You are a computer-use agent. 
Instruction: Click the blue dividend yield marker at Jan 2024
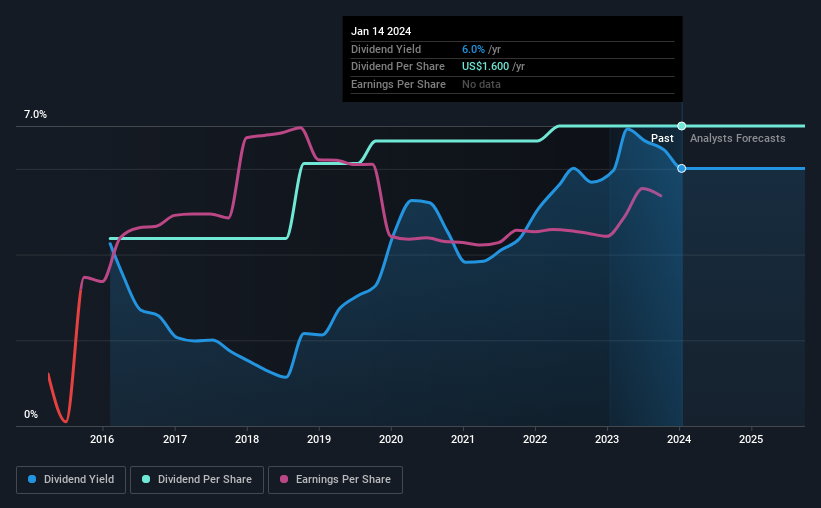[682, 168]
